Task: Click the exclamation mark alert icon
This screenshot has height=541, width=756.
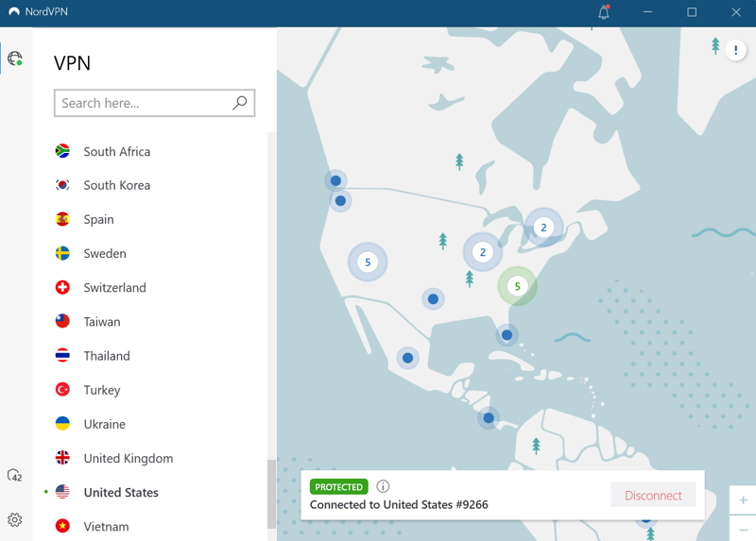Action: (736, 50)
